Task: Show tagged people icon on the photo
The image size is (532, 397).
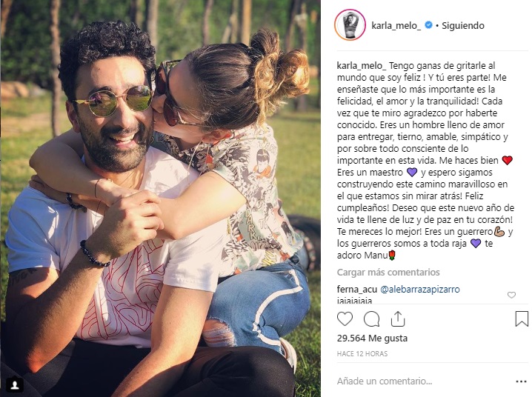Action: (16, 385)
